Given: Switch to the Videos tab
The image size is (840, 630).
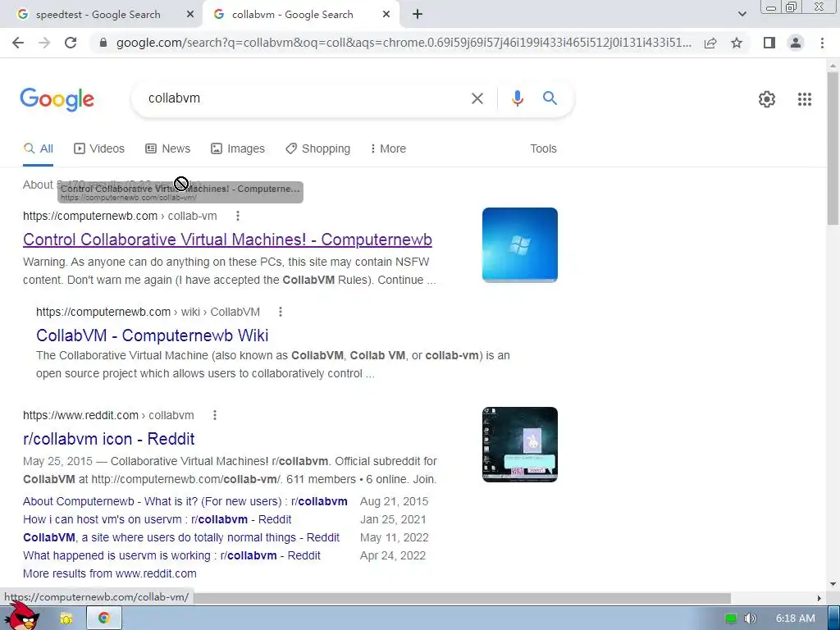Looking at the screenshot, I should (x=99, y=149).
